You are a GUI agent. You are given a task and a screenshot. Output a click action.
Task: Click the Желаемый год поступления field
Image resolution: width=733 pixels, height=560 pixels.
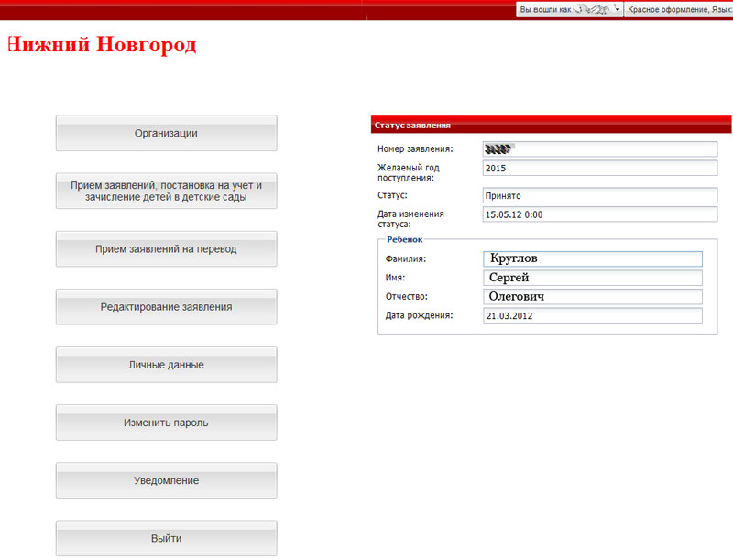[x=600, y=169]
